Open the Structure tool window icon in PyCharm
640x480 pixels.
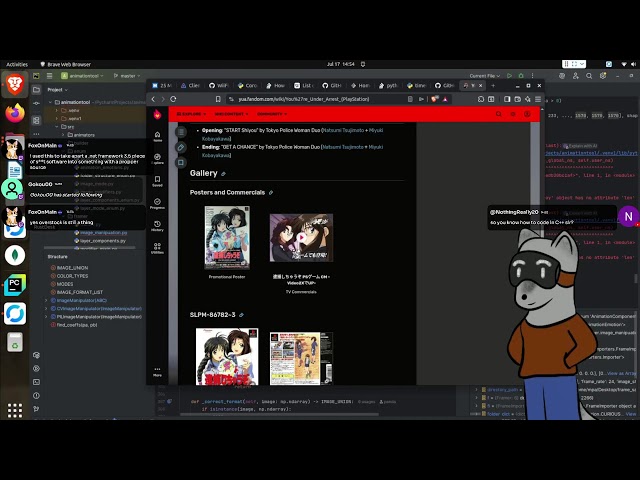[36, 120]
